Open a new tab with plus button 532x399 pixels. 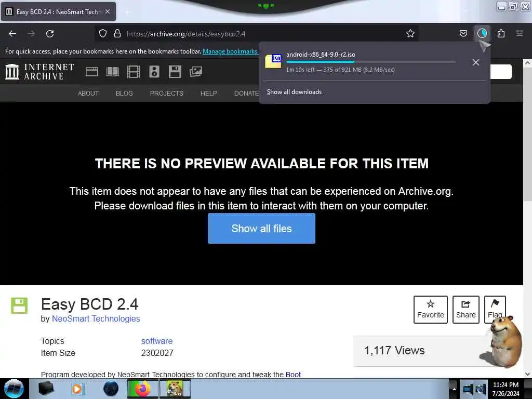point(127,12)
